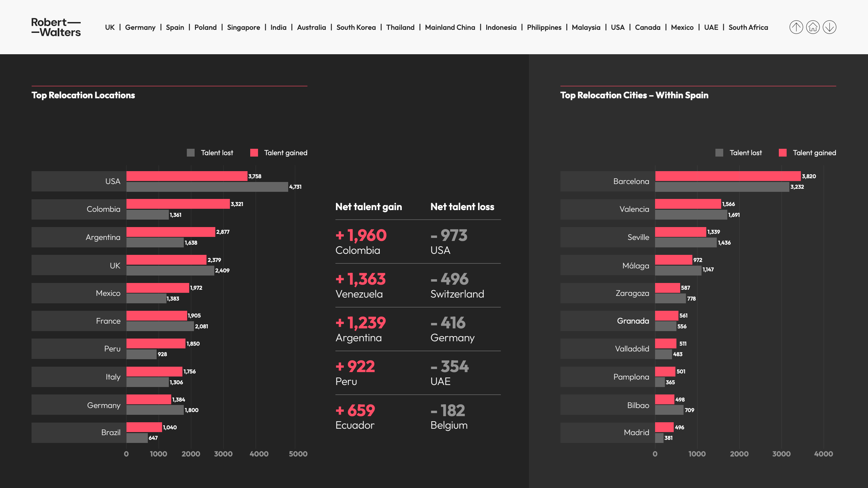This screenshot has height=488, width=868.
Task: Click the Philippines link in header
Action: (x=544, y=27)
